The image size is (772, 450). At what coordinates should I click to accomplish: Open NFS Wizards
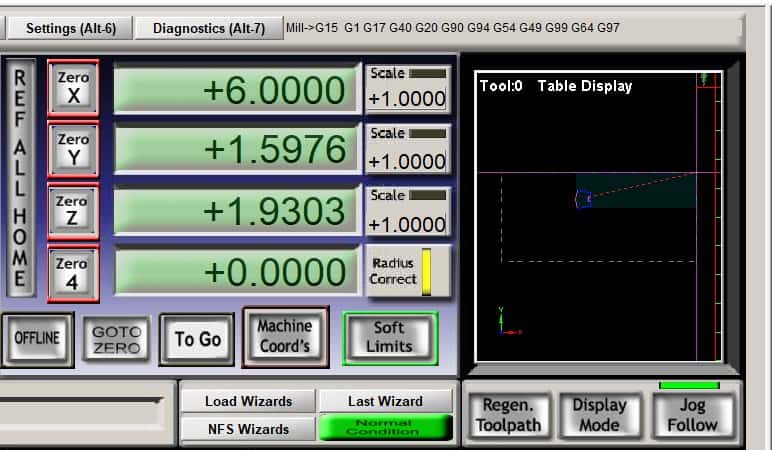coord(249,429)
